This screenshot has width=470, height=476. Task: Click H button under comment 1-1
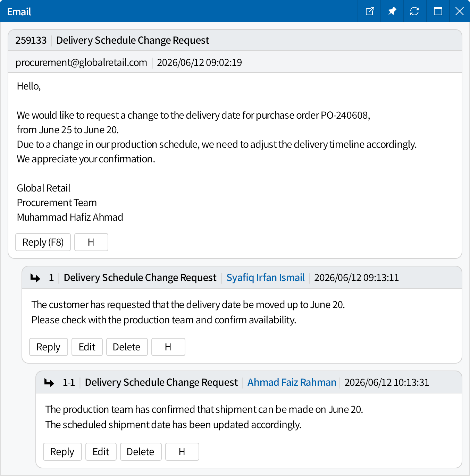pos(182,452)
